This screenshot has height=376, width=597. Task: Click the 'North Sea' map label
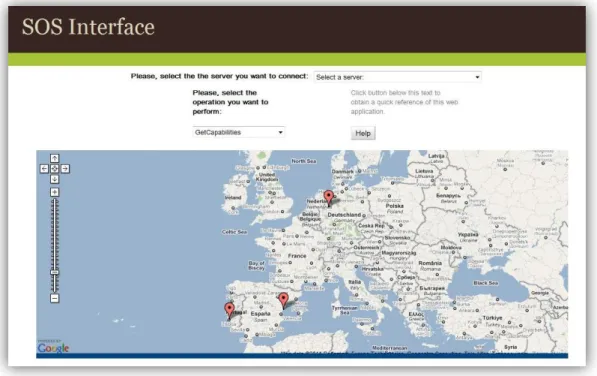(x=304, y=161)
